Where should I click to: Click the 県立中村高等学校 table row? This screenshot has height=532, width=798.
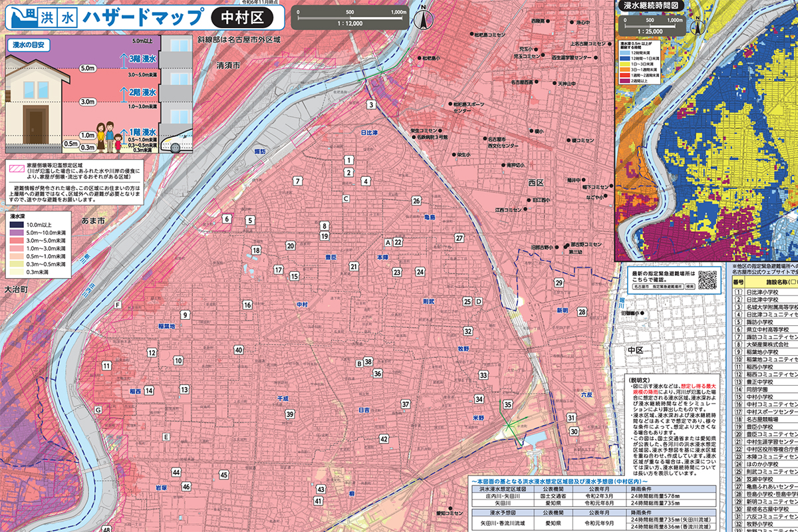click(765, 329)
